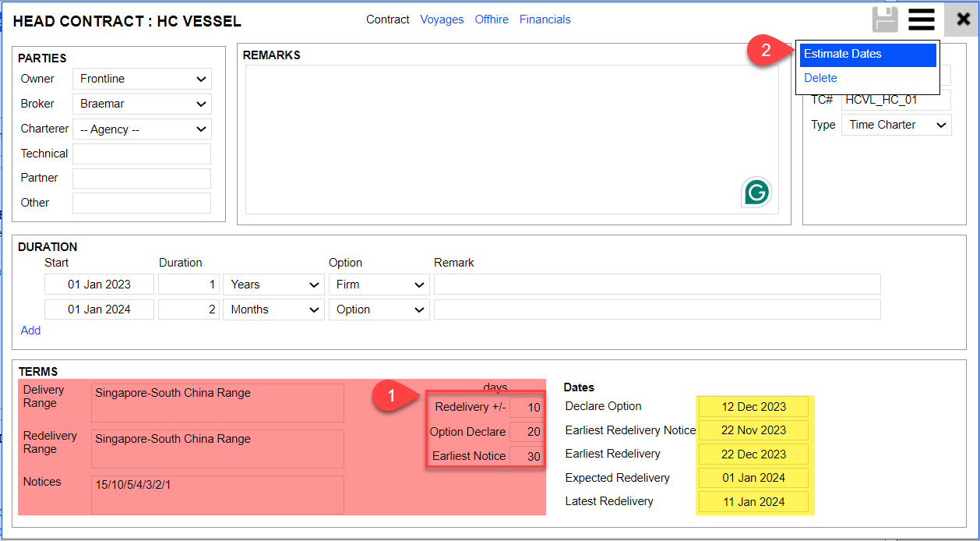
Task: Open the Offhire tab
Action: click(x=492, y=19)
